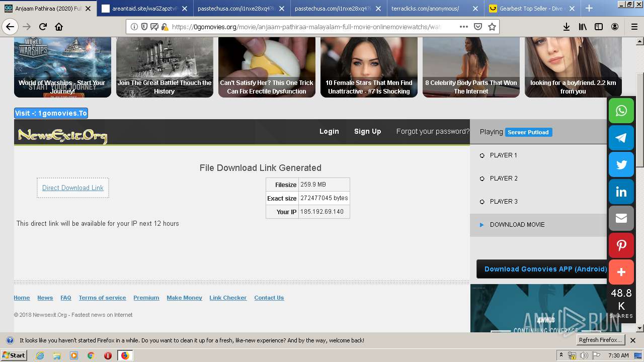
Task: Open Opera from the taskbar
Action: coord(108,355)
